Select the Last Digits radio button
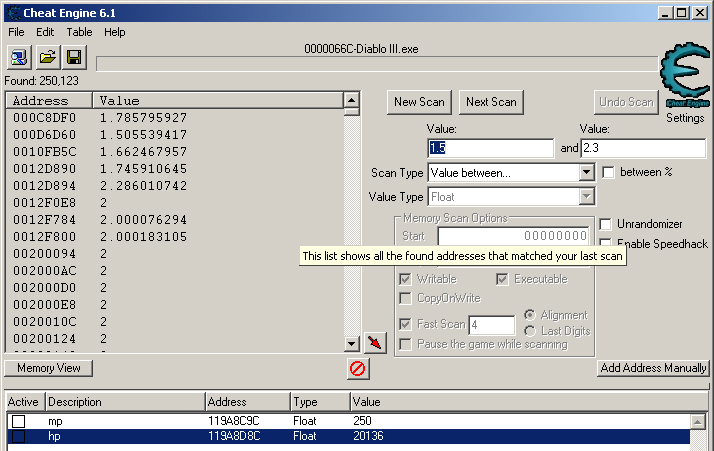Screen dimensions: 714x451 coord(530,330)
